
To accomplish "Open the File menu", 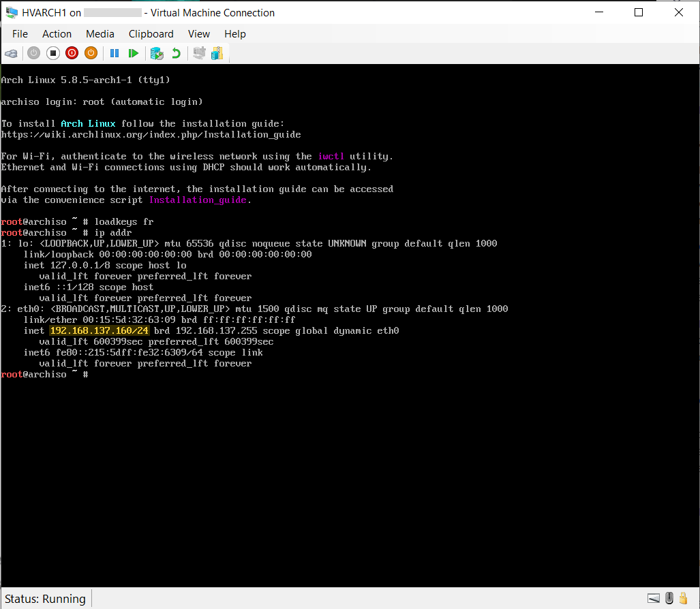I will (20, 34).
